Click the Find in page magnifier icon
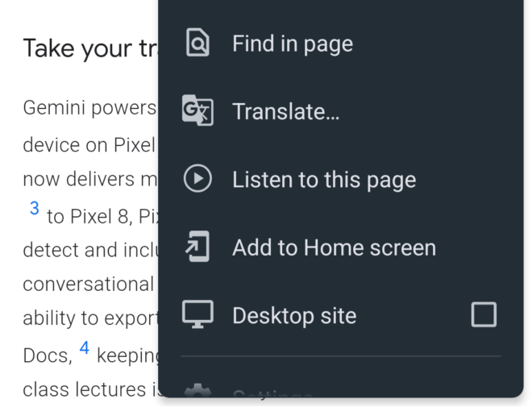 pyautogui.click(x=197, y=44)
